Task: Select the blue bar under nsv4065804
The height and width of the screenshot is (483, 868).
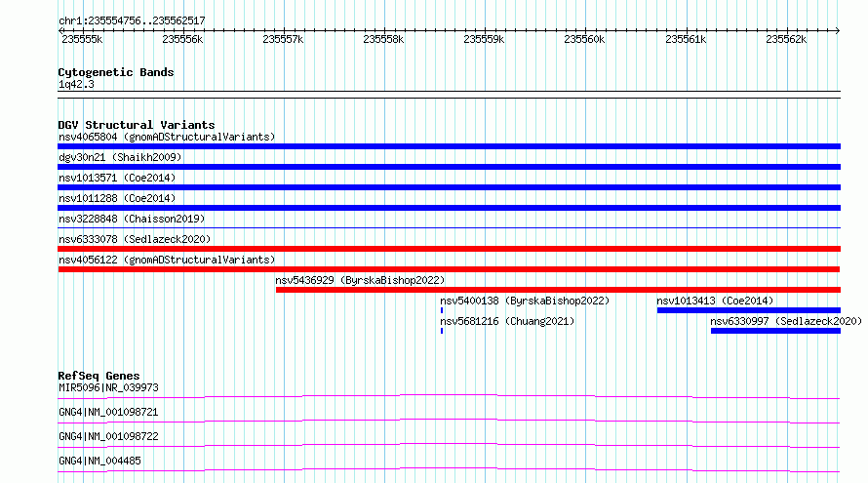Action: pos(449,146)
